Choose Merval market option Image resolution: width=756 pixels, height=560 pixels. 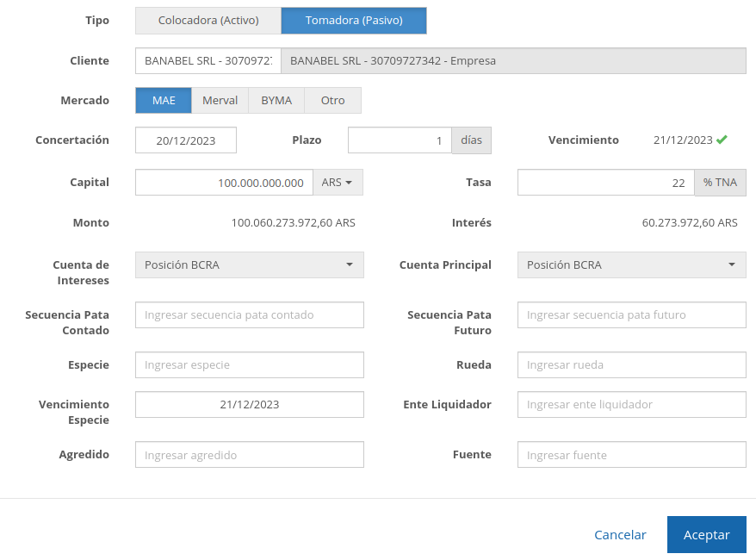click(x=220, y=101)
